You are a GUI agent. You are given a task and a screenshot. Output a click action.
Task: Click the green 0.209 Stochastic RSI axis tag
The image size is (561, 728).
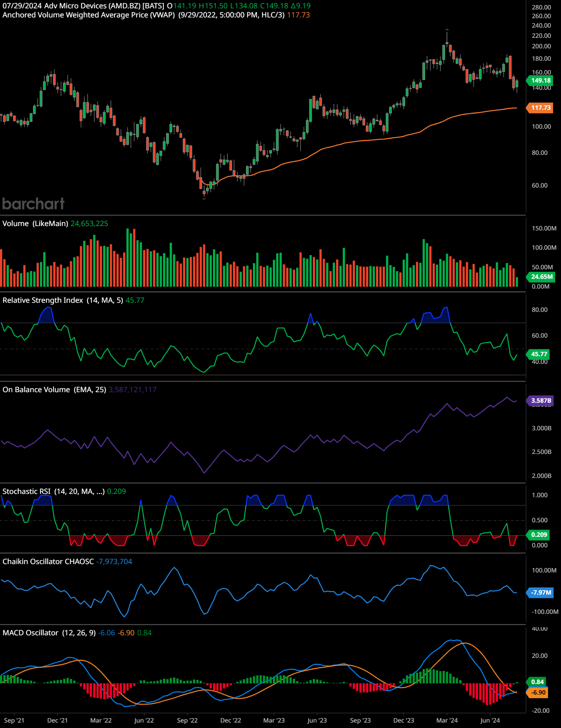point(538,535)
